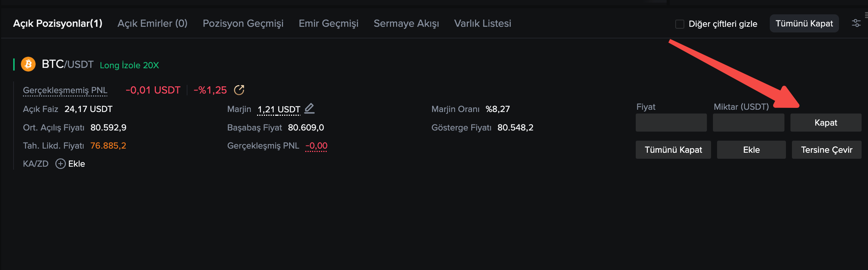Click the plus icon beside KA/ZD

60,164
